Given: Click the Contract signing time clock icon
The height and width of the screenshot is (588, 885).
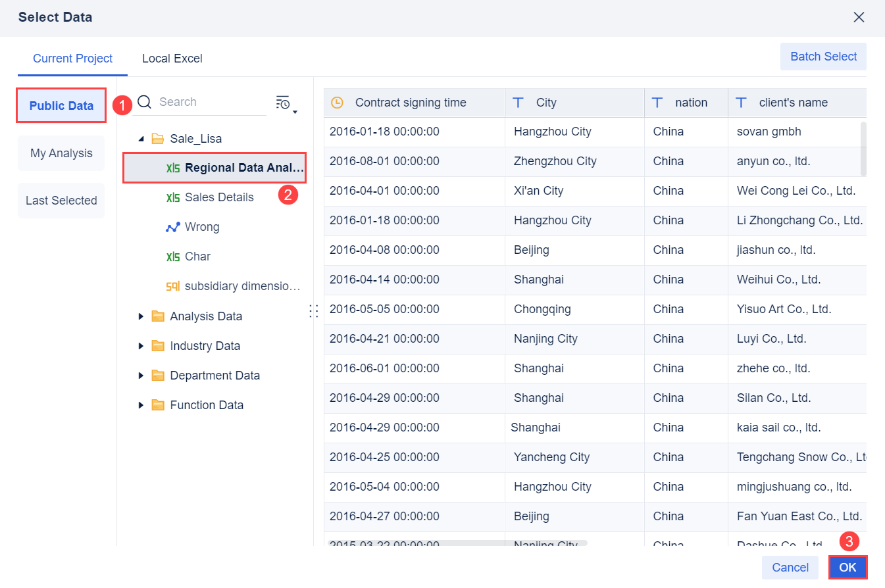Looking at the screenshot, I should [x=337, y=103].
